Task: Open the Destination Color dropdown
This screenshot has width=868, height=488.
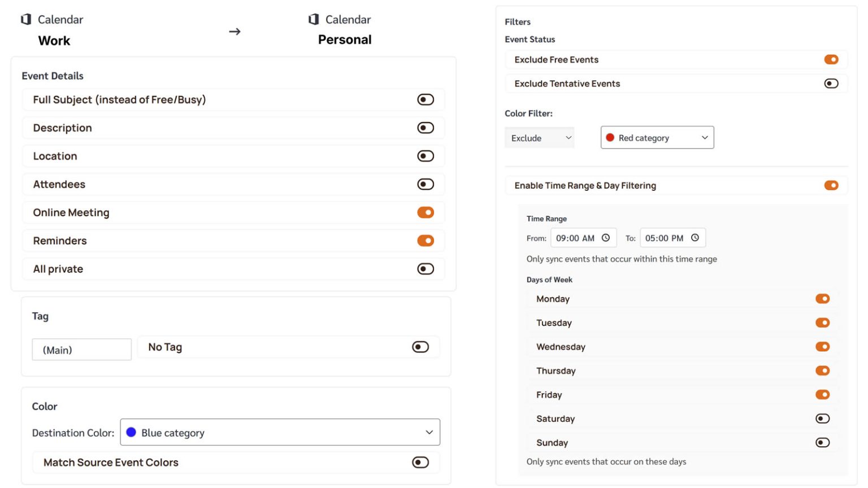Action: pyautogui.click(x=280, y=432)
